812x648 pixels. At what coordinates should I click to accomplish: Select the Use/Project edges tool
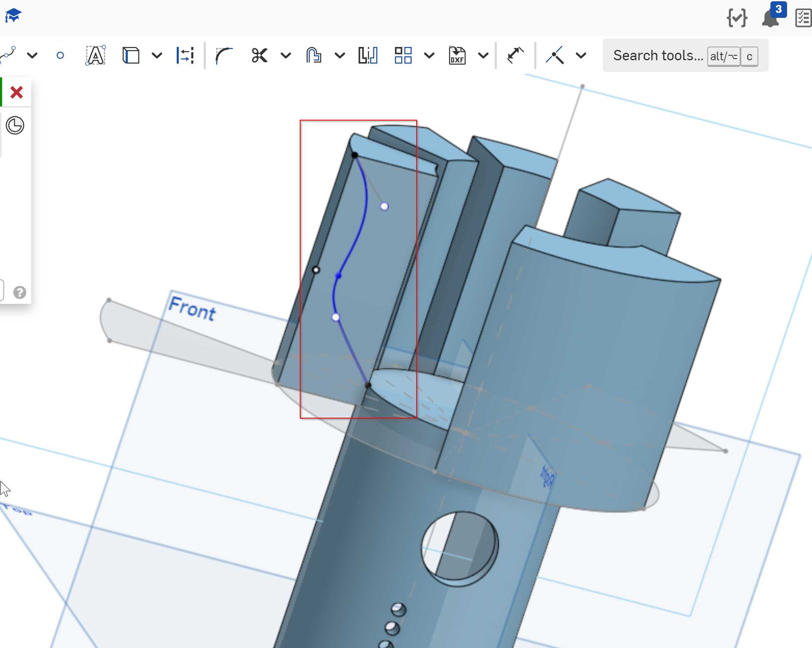pos(131,55)
